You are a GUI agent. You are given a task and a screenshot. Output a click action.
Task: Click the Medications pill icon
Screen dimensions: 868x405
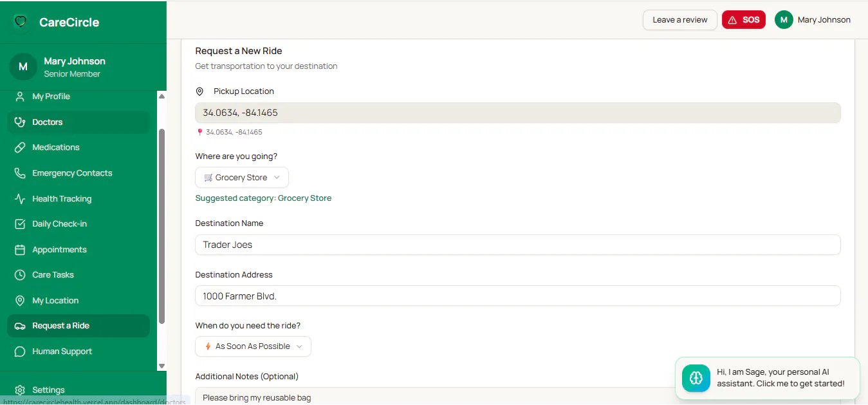click(20, 147)
